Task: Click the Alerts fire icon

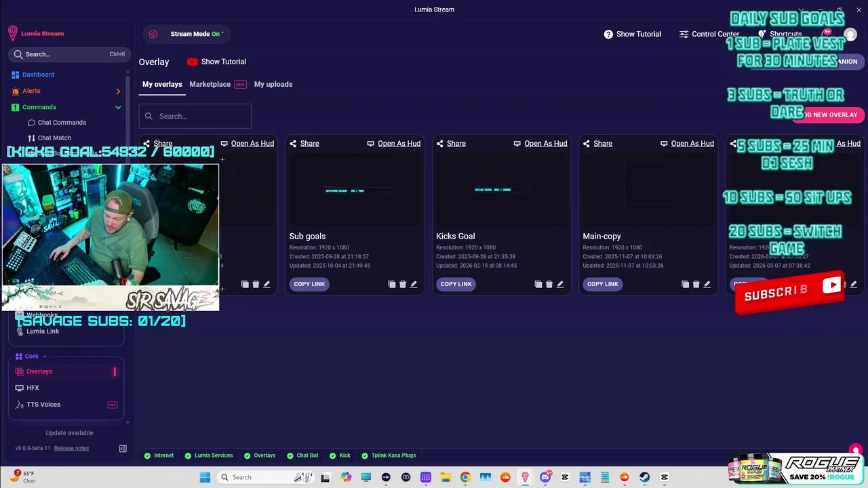Action: click(16, 91)
